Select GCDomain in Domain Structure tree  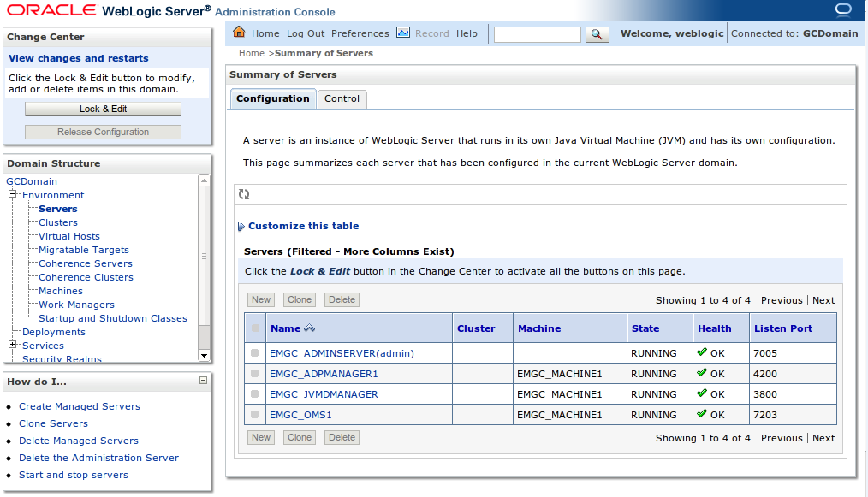(32, 181)
